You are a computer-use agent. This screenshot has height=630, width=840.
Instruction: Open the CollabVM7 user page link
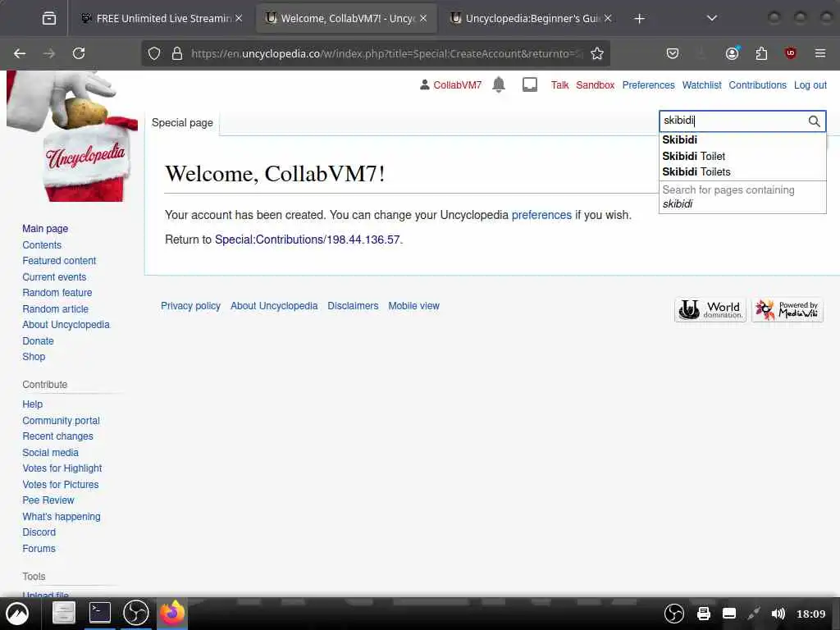(x=457, y=85)
